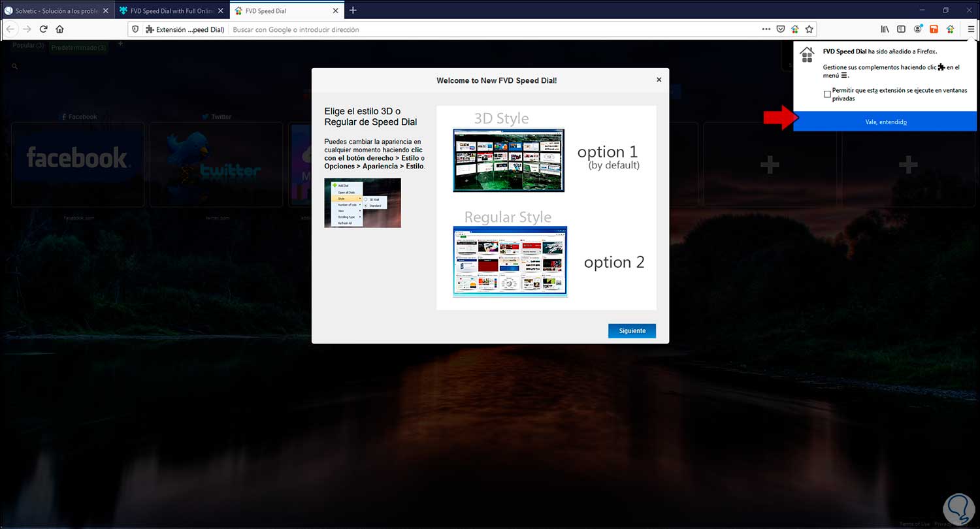Switch to the FVD Speed Dial with Full Online tab
Screen dimensions: 980x529
click(x=172, y=11)
